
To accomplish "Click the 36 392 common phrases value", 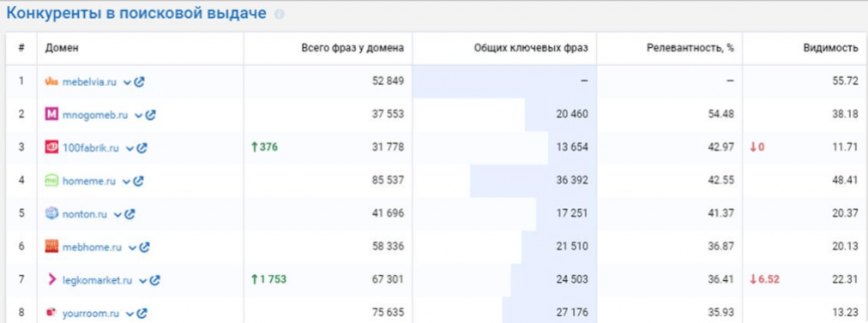I will 572,180.
